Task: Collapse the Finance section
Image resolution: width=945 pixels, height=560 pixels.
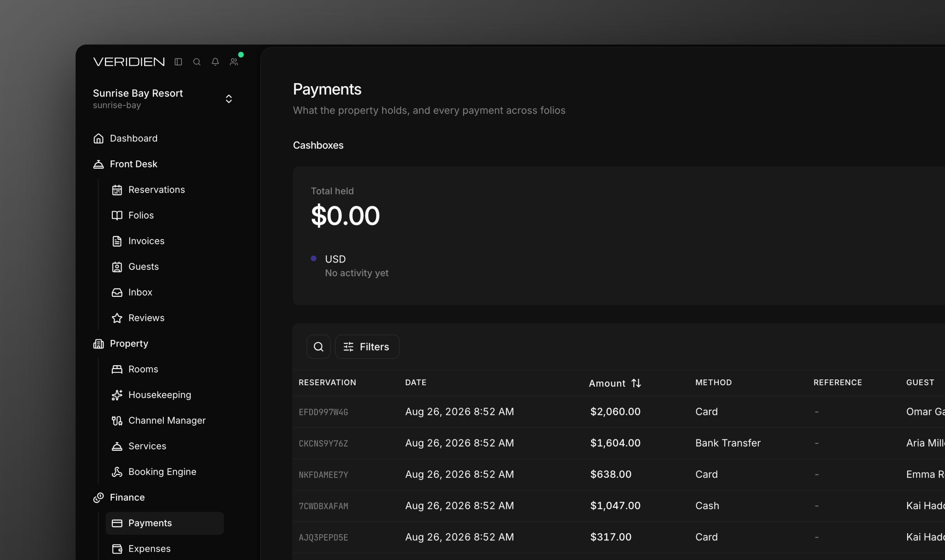Action: pos(127,498)
